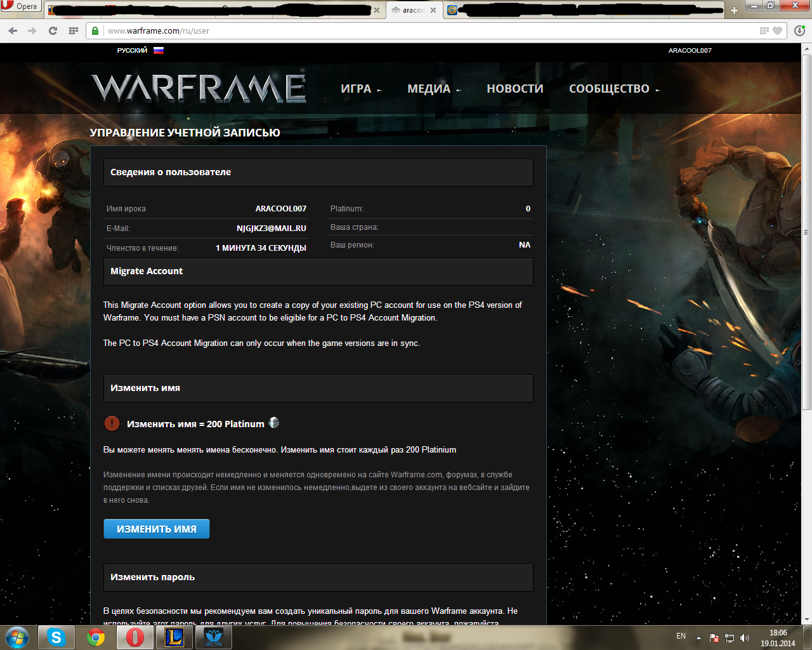Add page to bookmarks with heart icon
Image resolution: width=812 pixels, height=650 pixels.
[x=778, y=30]
